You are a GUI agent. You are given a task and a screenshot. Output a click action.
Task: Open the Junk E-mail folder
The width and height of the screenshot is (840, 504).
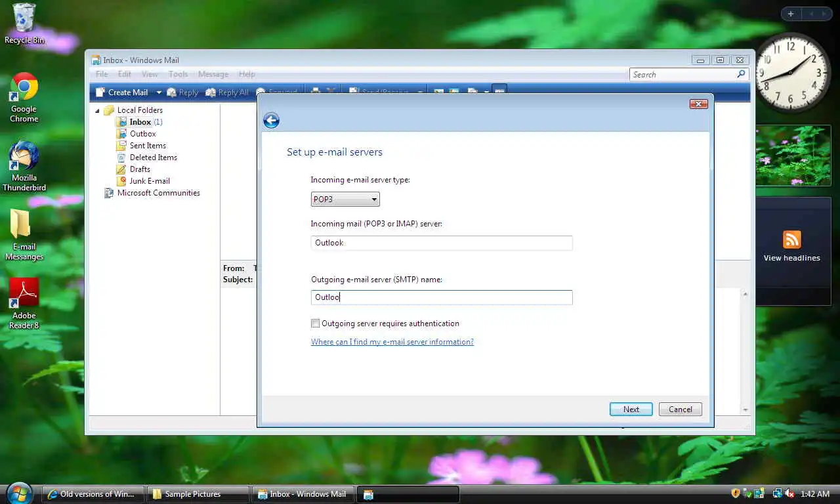tap(143, 181)
